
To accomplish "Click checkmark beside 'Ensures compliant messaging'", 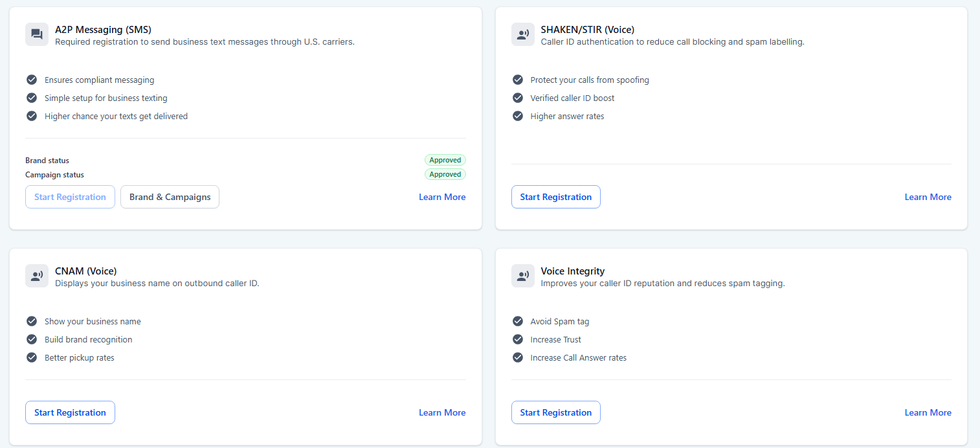I will click(x=31, y=80).
